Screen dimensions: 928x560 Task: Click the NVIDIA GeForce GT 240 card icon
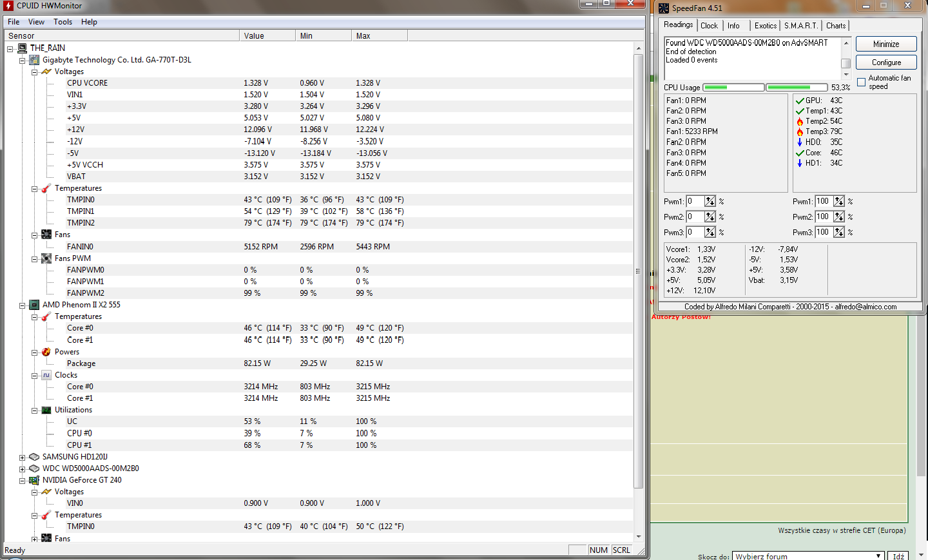click(34, 480)
